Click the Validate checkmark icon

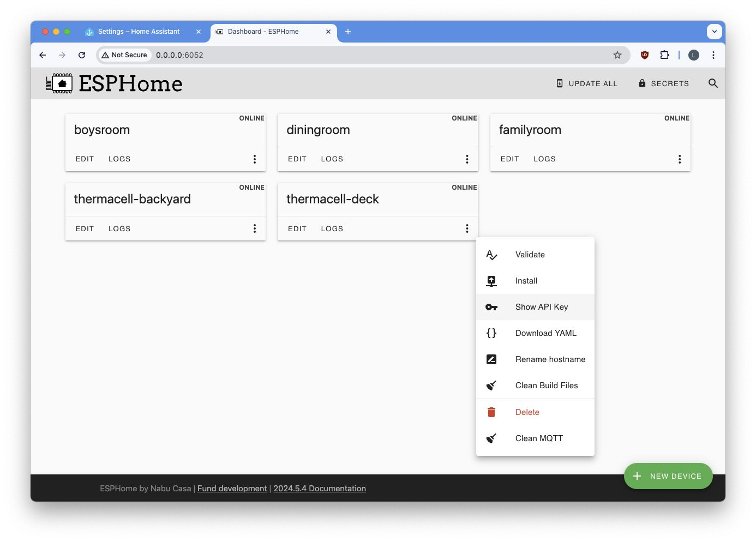tap(491, 255)
